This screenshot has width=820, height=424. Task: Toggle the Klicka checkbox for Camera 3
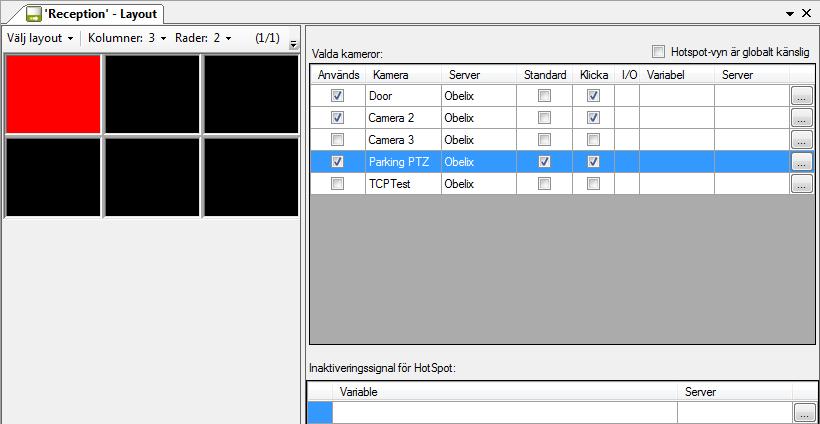[x=593, y=140]
